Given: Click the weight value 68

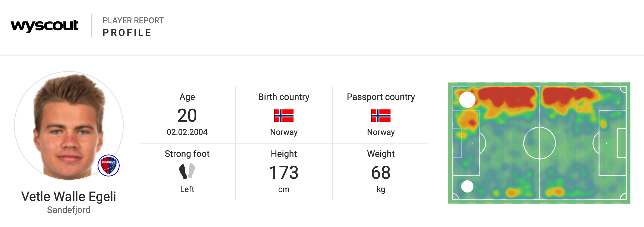Looking at the screenshot, I should pos(381,173).
